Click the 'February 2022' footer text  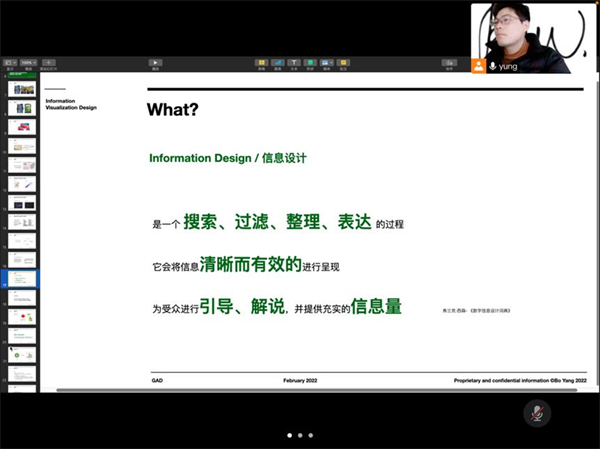coord(300,380)
